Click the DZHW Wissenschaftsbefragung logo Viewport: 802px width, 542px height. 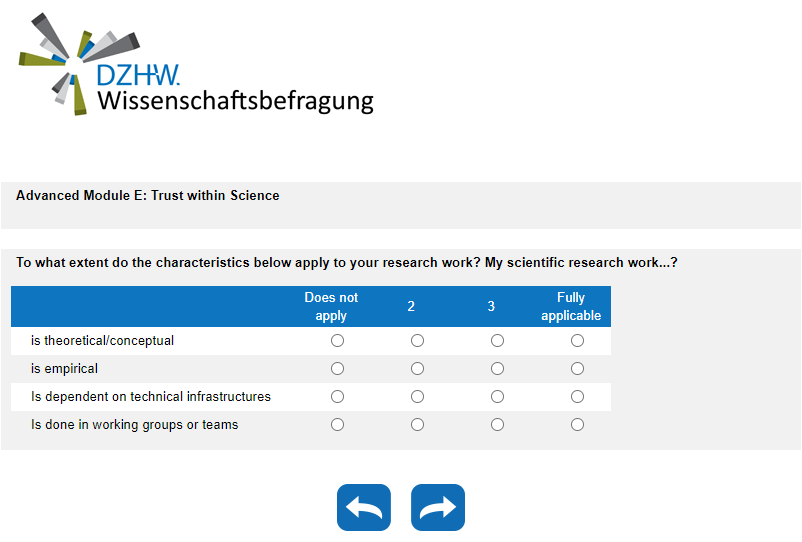[x=196, y=65]
